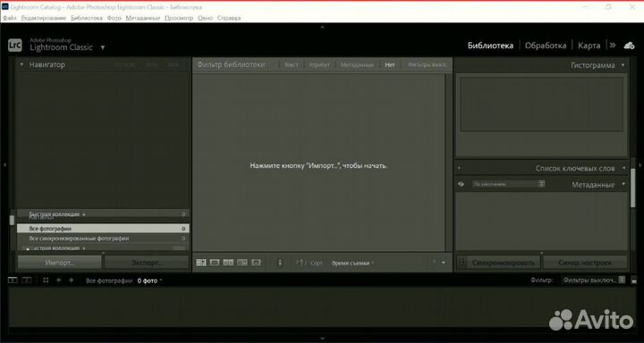This screenshot has height=343, width=644.
Task: Open Время съемки sort dropdown
Action: pos(352,263)
